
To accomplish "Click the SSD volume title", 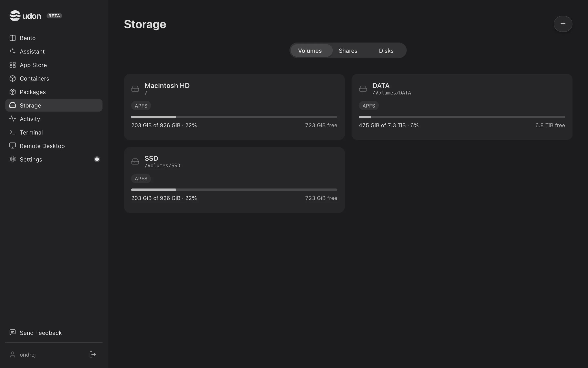I will click(x=151, y=158).
